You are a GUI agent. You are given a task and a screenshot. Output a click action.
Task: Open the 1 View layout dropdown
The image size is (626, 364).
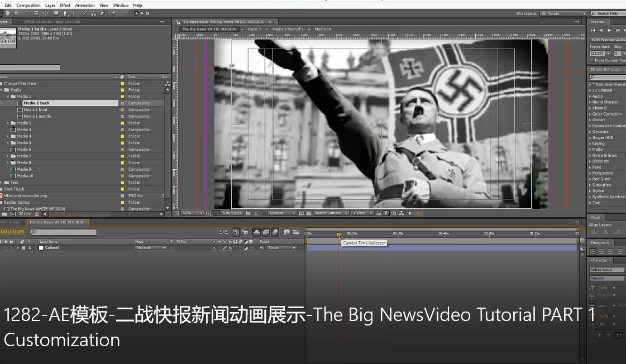click(x=362, y=213)
